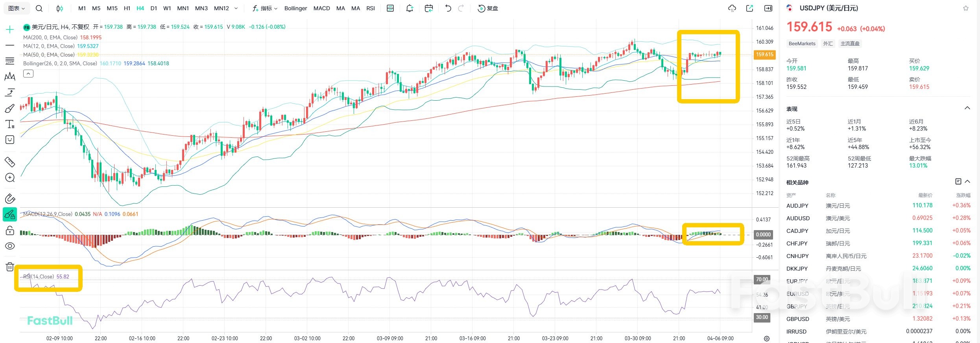The image size is (980, 343).
Task: Collapse the indicator legend list
Action: tap(28, 74)
